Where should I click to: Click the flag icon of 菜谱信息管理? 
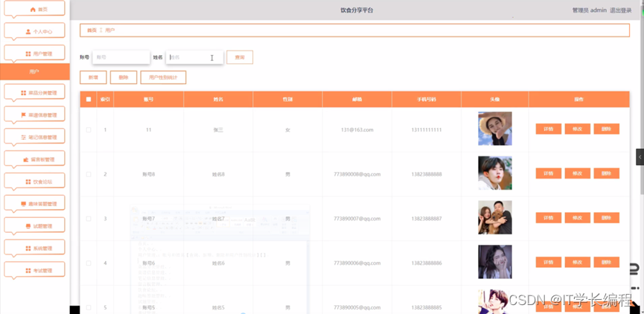(x=23, y=115)
